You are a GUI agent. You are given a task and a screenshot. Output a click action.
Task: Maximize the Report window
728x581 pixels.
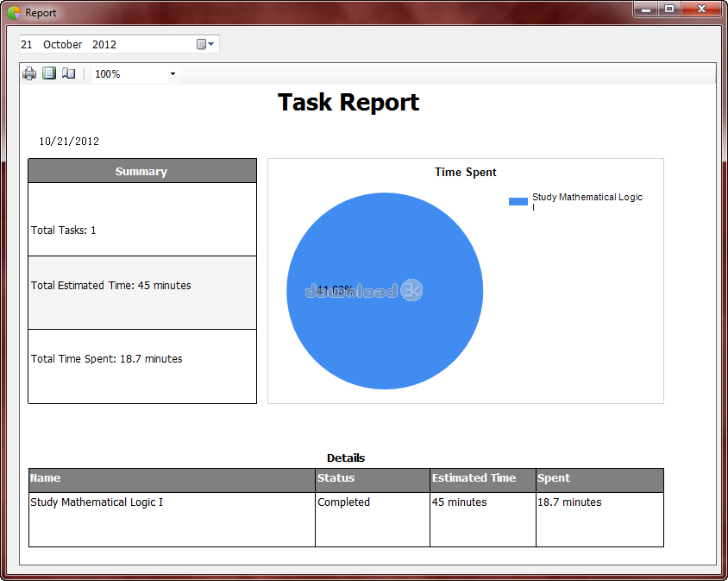669,9
